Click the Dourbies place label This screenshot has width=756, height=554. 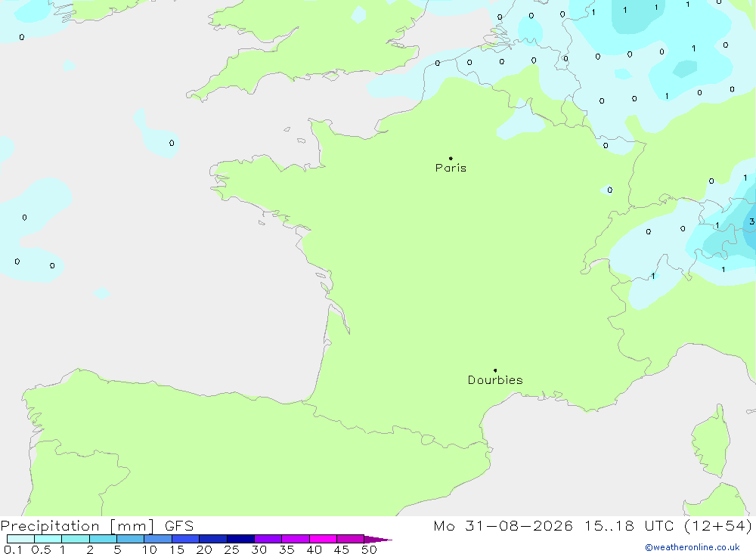pos(495,380)
